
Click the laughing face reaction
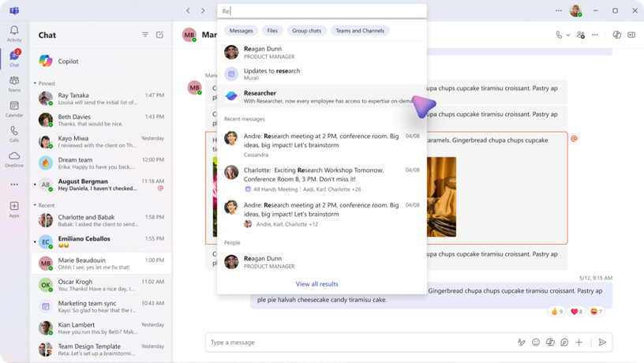coord(596,312)
